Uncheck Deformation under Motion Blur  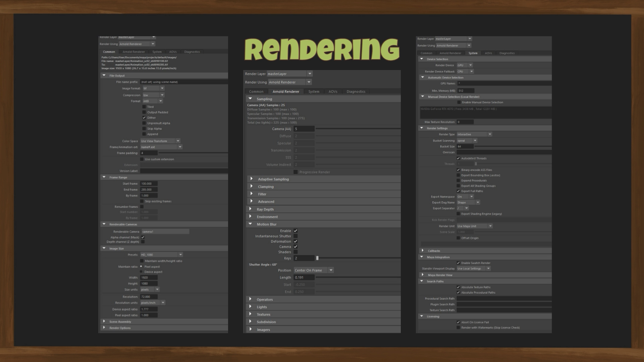(296, 241)
